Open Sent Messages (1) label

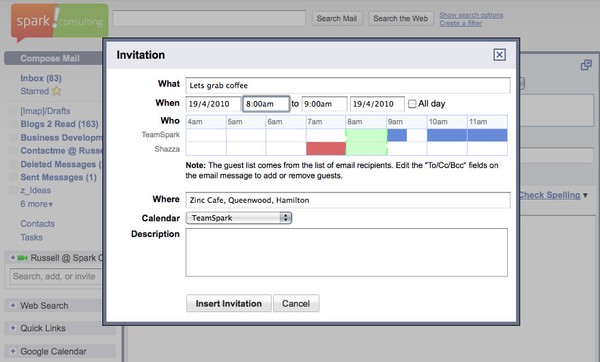(x=59, y=177)
